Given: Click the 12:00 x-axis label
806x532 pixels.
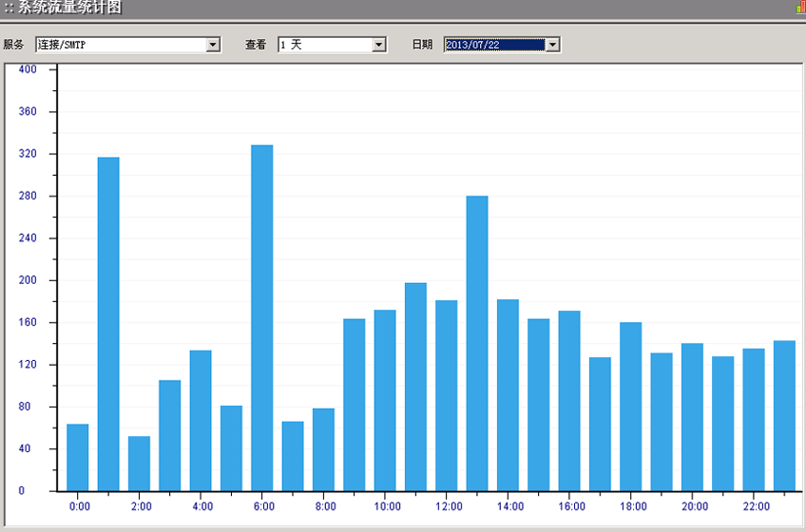Looking at the screenshot, I should [x=448, y=506].
